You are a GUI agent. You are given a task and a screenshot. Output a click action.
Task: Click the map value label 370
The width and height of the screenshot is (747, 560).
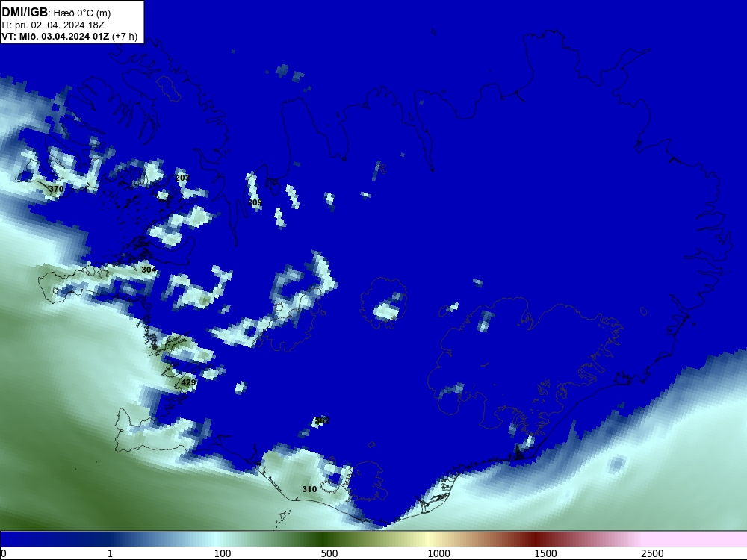point(56,189)
